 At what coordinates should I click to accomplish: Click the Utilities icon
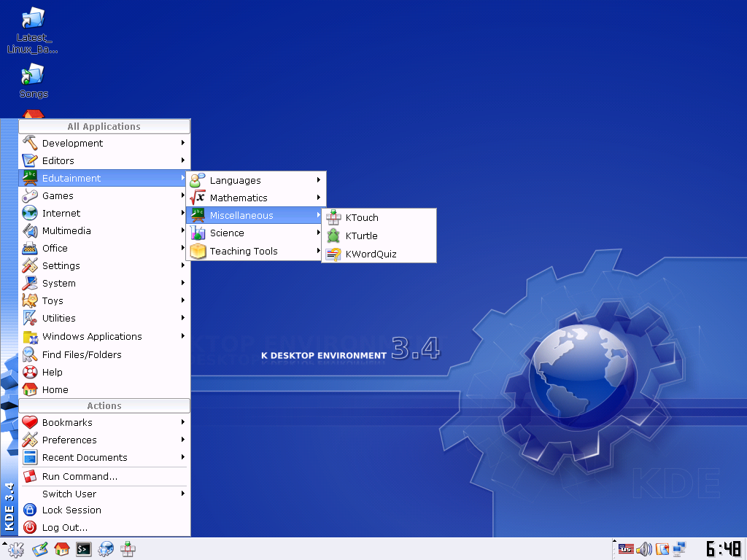point(30,318)
